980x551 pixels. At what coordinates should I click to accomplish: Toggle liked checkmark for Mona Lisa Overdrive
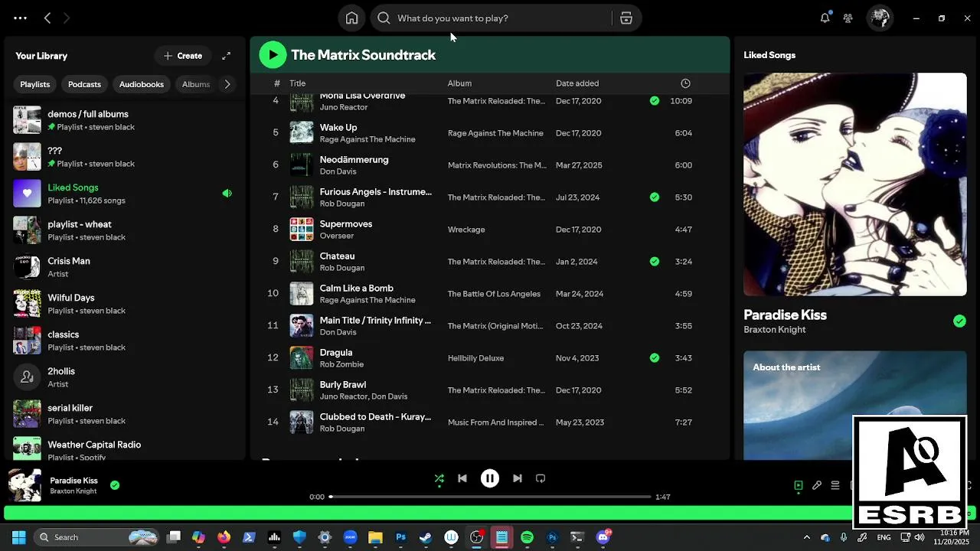(654, 101)
